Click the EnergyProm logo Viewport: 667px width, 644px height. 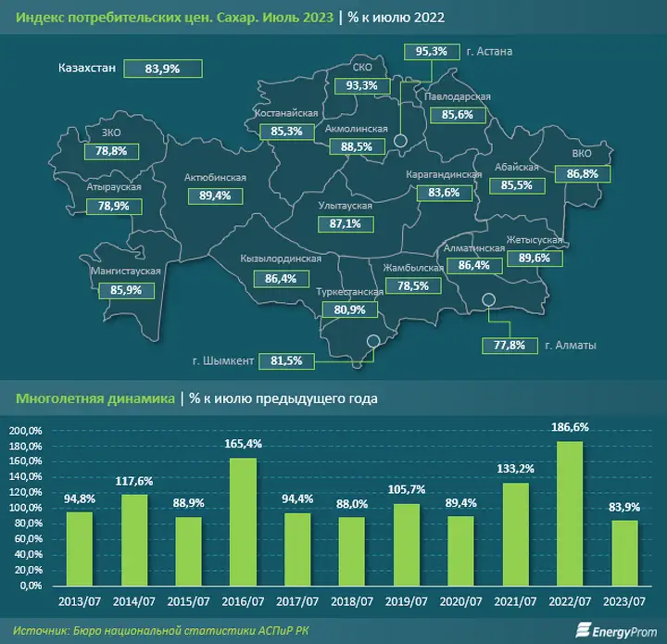[616, 630]
